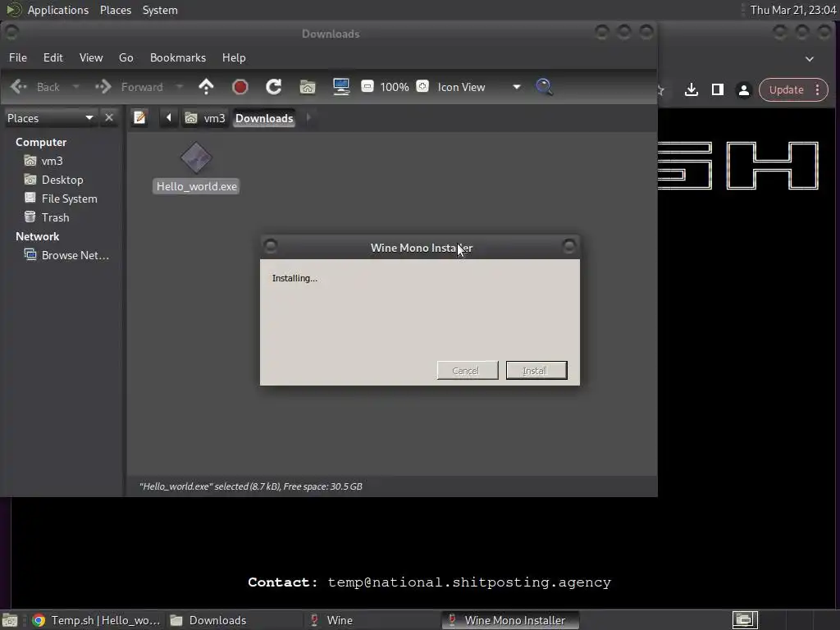Viewport: 840px width, 630px height.
Task: Open Trash from the sidebar
Action: tap(47, 217)
